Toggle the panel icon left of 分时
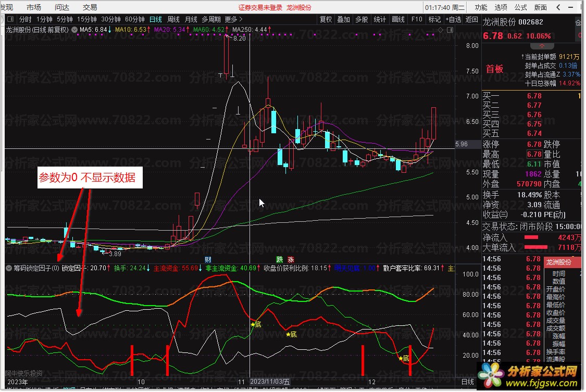The width and height of the screenshot is (586, 392). click(x=10, y=19)
